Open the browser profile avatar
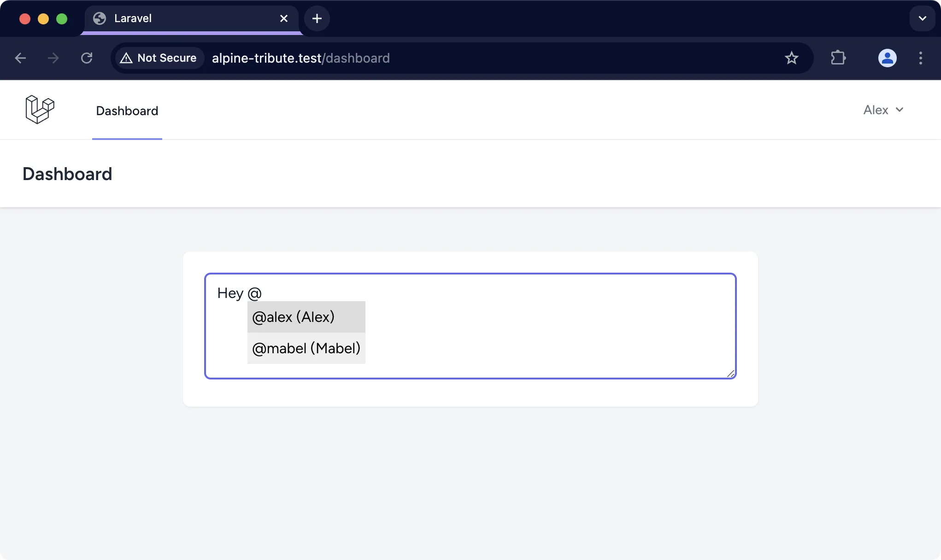Viewport: 941px width, 560px height. [x=887, y=58]
